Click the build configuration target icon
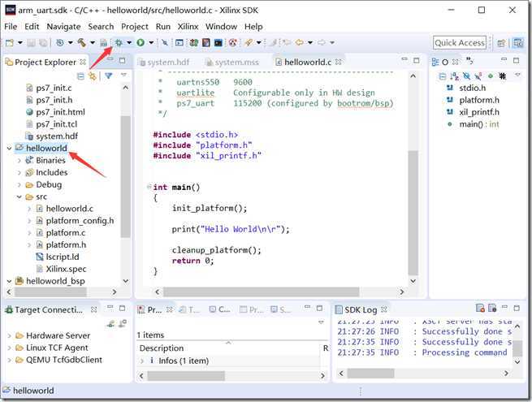Image resolution: width=532 pixels, height=402 pixels. tap(60, 43)
